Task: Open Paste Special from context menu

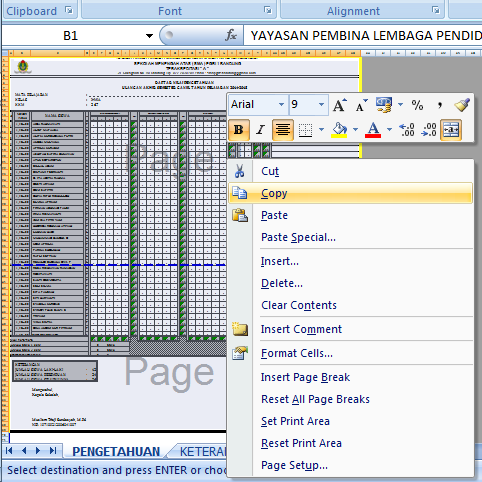Action: click(x=350, y=237)
